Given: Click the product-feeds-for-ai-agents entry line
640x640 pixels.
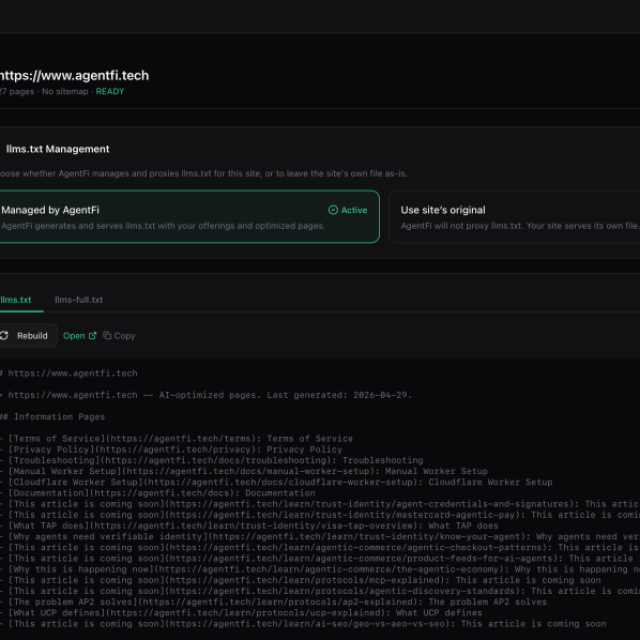Looking at the screenshot, I should coord(320,558).
